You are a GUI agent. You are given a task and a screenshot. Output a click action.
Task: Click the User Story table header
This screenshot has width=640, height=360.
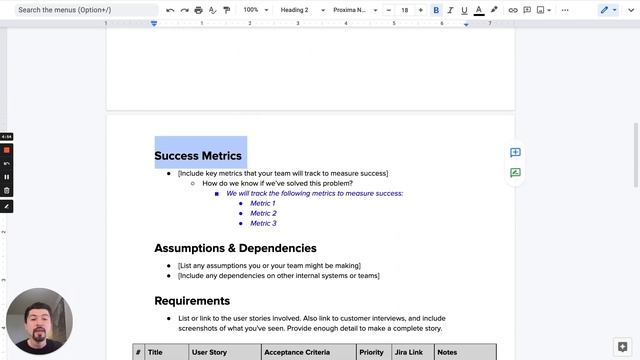click(x=209, y=352)
